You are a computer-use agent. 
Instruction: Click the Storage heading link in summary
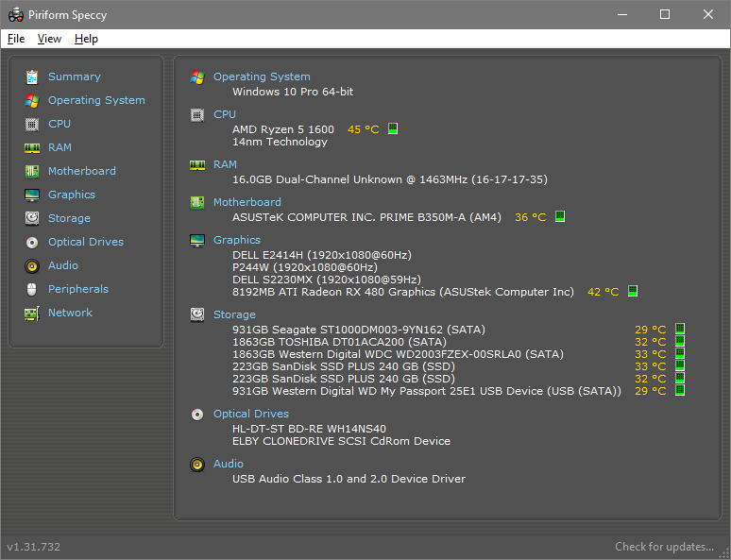234,314
